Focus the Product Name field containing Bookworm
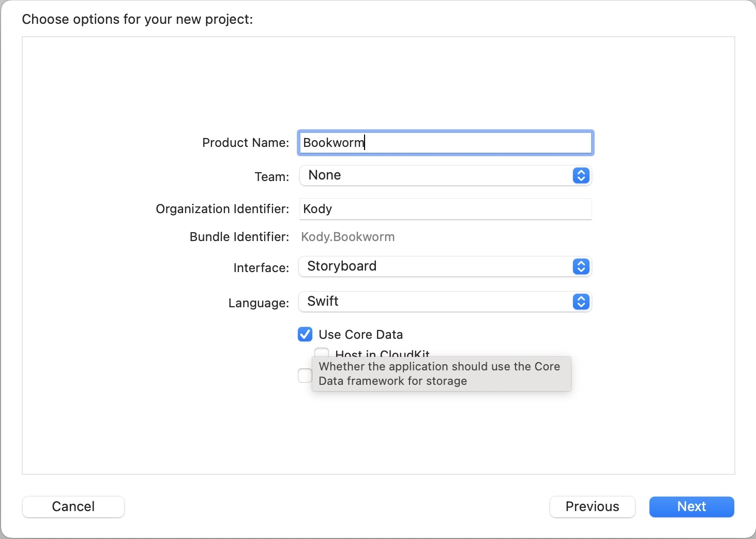756x539 pixels. pos(445,143)
